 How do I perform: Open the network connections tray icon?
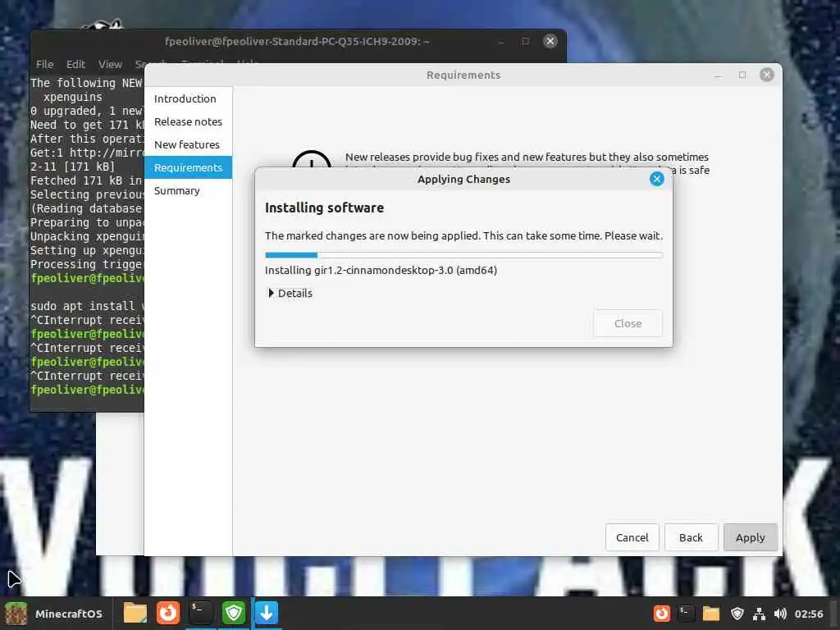coord(759,614)
